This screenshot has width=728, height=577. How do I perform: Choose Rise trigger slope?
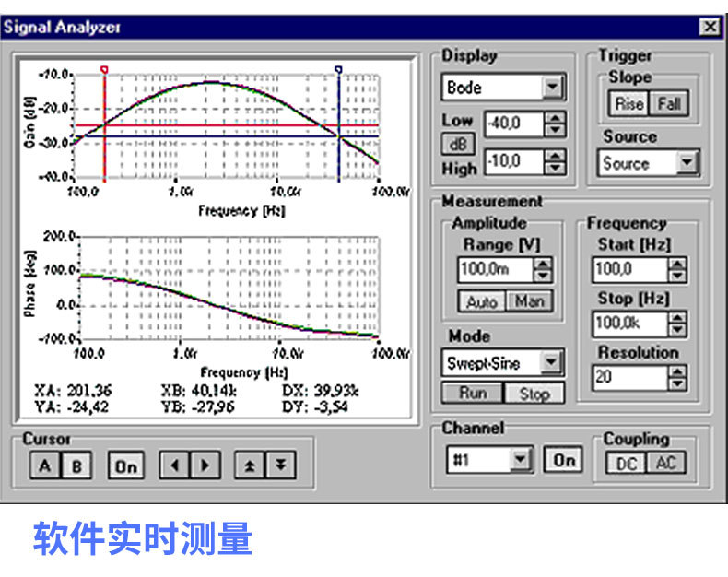click(x=628, y=103)
